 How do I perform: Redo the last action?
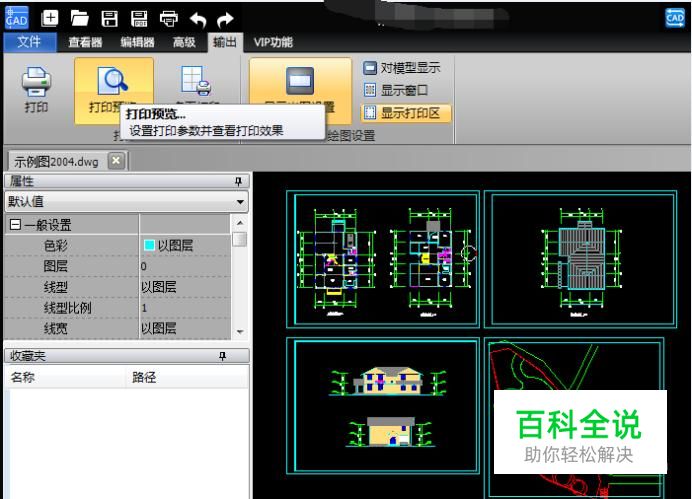coord(226,19)
